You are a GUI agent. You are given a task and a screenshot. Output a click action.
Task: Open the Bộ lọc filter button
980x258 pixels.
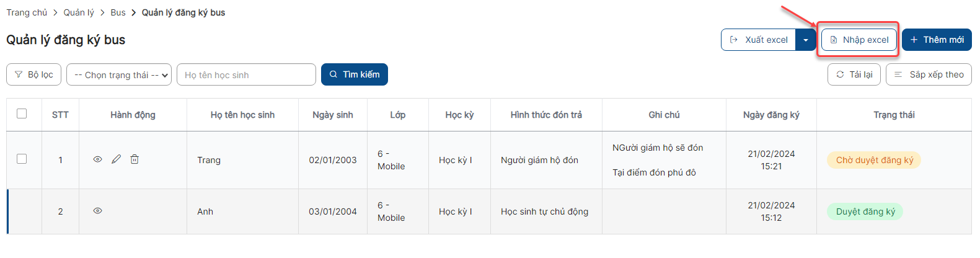click(x=33, y=74)
